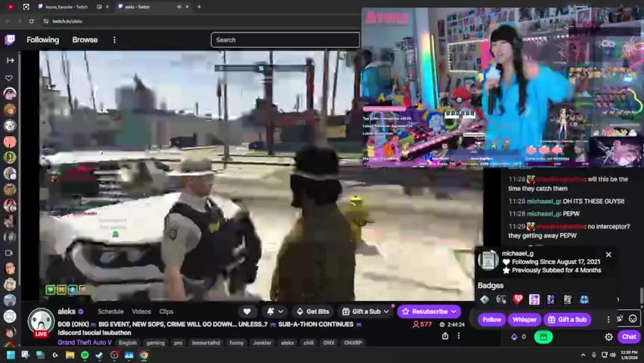This screenshot has height=363, width=644.
Task: Open a new browser tab
Action: (x=199, y=7)
